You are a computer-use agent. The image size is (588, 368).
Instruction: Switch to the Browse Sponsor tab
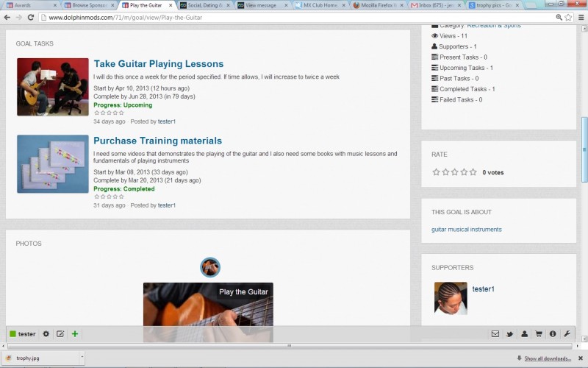89,5
